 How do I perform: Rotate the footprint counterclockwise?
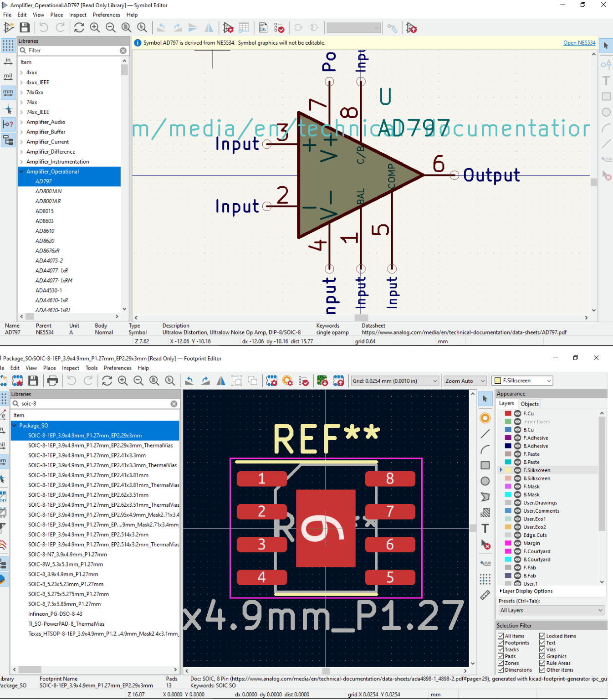pyautogui.click(x=189, y=381)
